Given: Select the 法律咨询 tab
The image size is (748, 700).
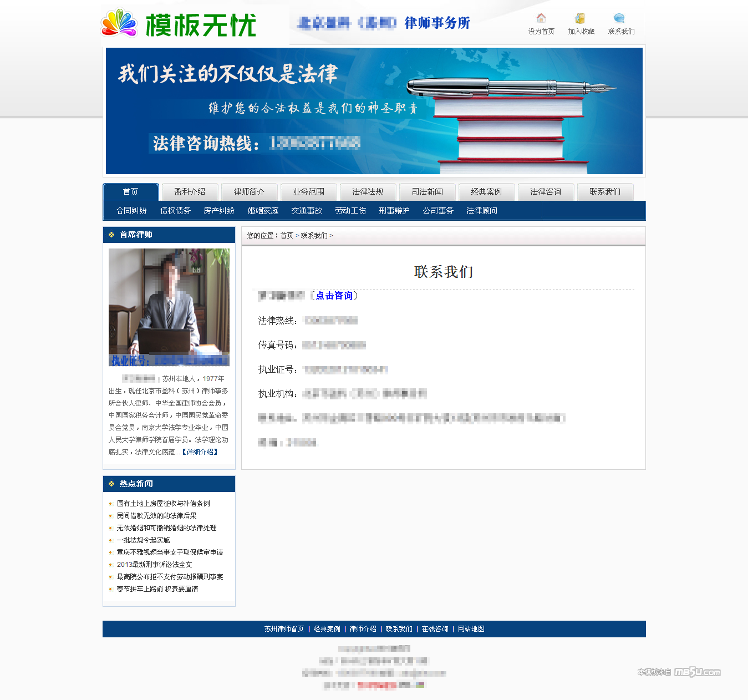Looking at the screenshot, I should click(x=546, y=192).
